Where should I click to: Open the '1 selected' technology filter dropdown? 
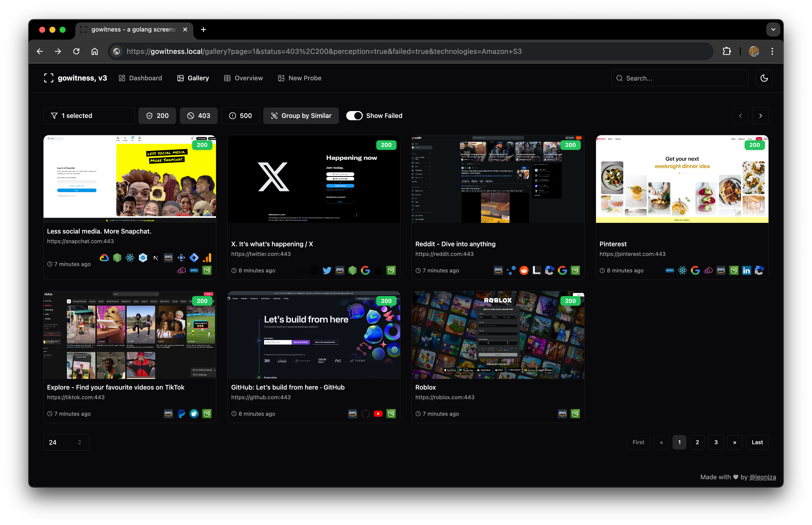pyautogui.click(x=89, y=116)
